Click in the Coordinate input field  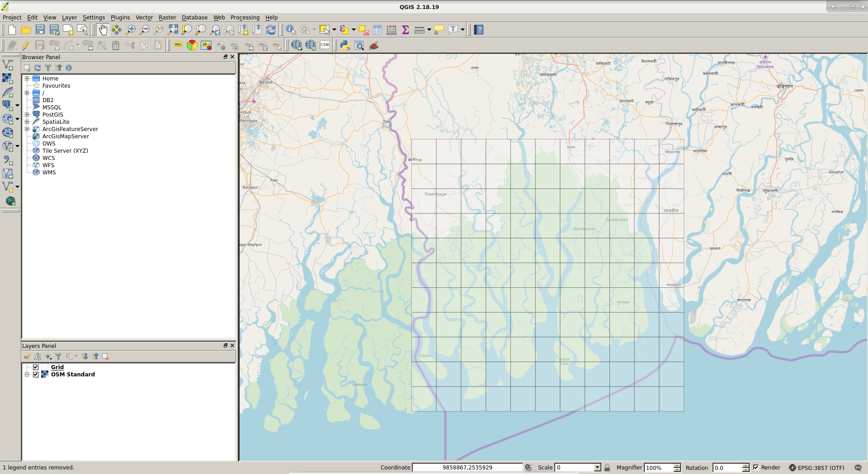(x=467, y=468)
